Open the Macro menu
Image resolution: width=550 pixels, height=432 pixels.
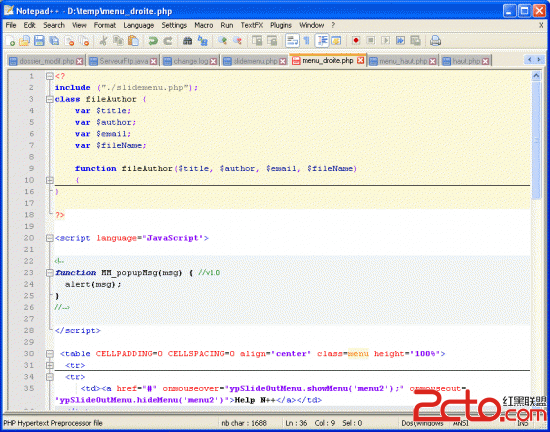204,25
